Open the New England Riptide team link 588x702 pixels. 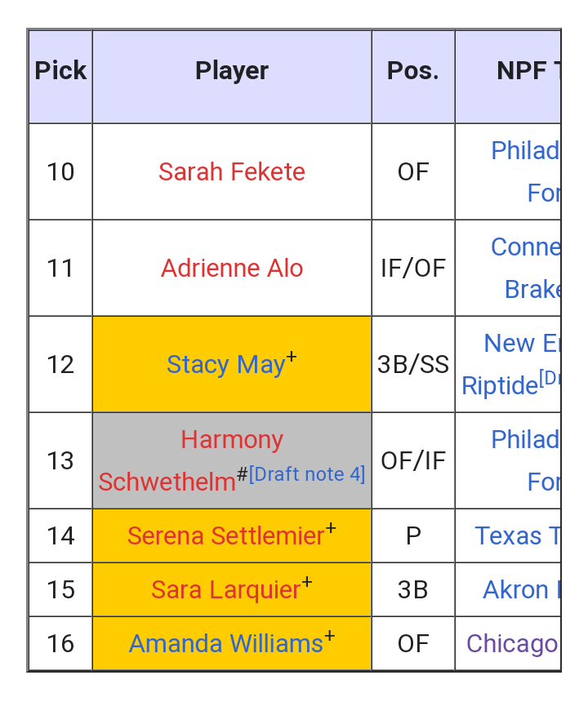pos(511,364)
